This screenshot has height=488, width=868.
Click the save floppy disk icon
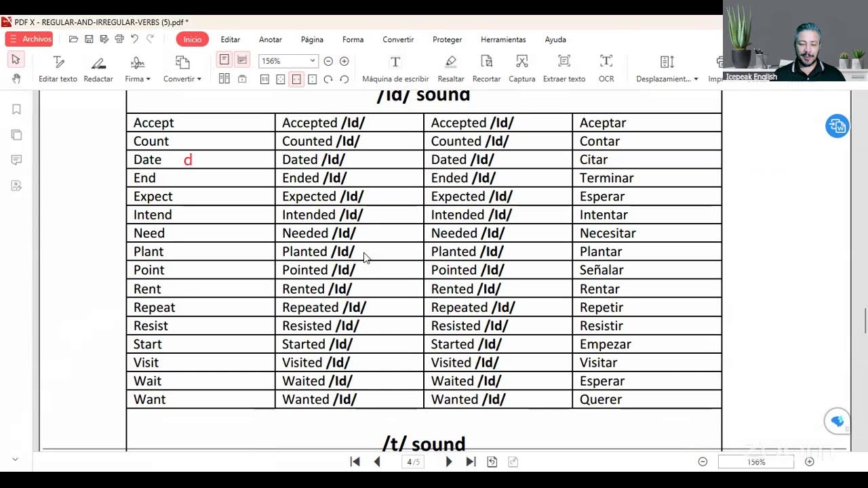tap(89, 39)
